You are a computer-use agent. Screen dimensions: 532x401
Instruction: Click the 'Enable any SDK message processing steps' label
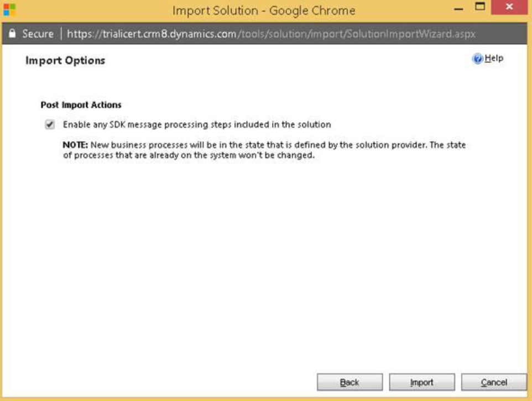click(x=197, y=125)
